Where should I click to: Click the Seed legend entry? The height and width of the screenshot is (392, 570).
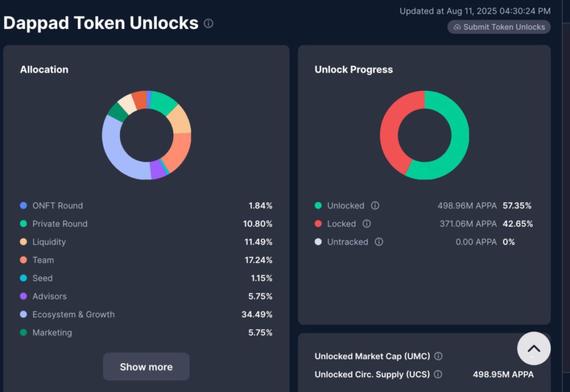pos(42,278)
